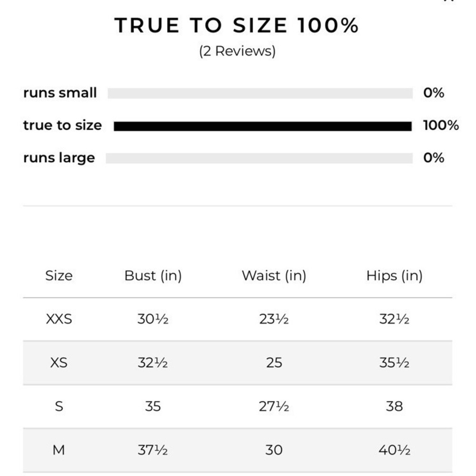The height and width of the screenshot is (476, 476).
Task: Click the S hips value 38
Action: tap(394, 407)
